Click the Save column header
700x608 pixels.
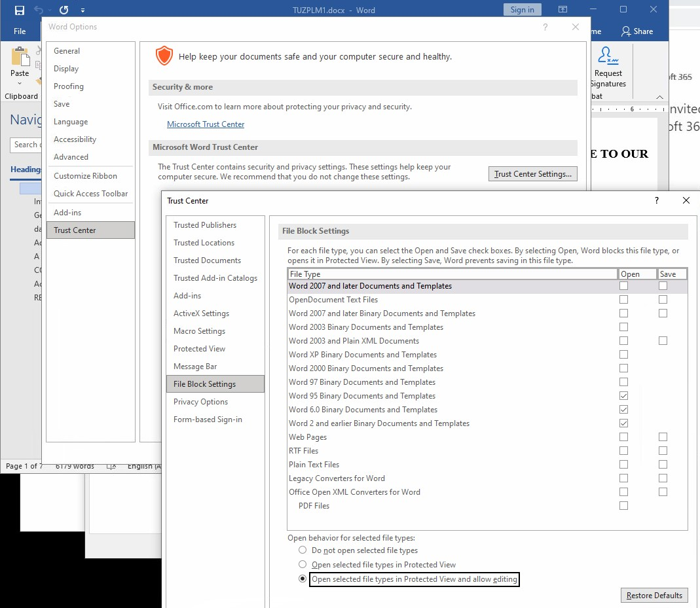672,274
